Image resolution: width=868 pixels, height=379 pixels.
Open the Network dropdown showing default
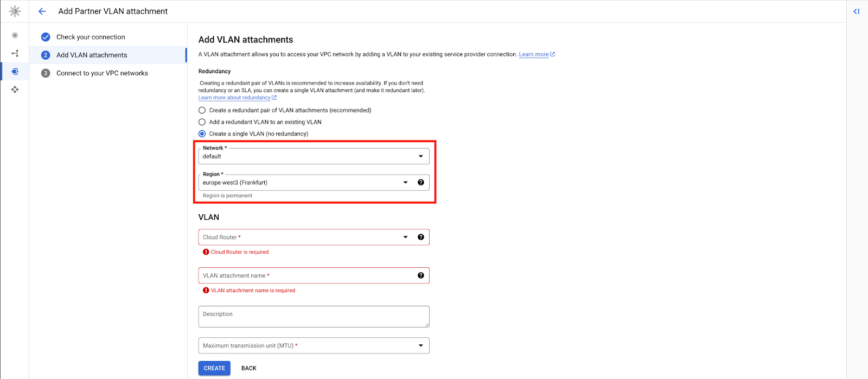[314, 156]
